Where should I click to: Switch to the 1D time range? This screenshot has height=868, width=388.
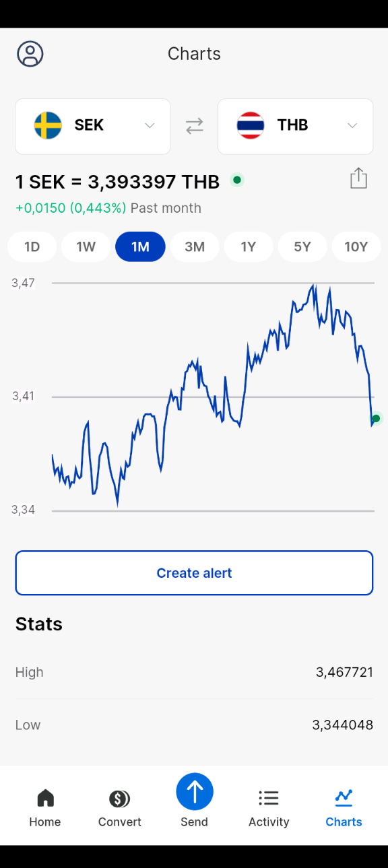[x=32, y=246]
